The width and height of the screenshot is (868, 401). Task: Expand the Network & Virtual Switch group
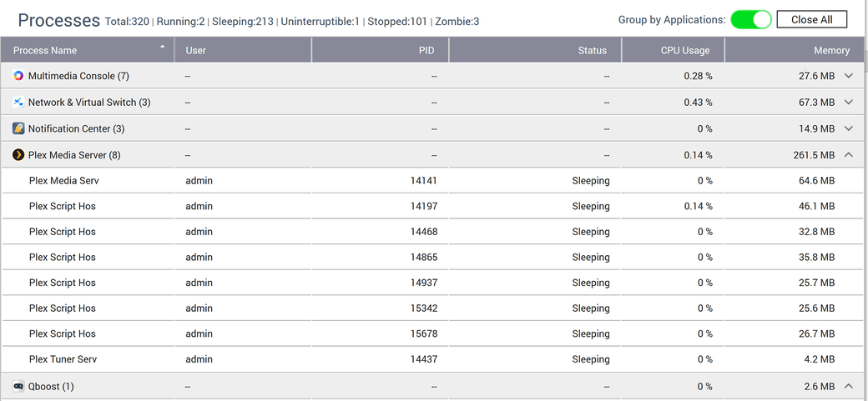click(x=849, y=103)
